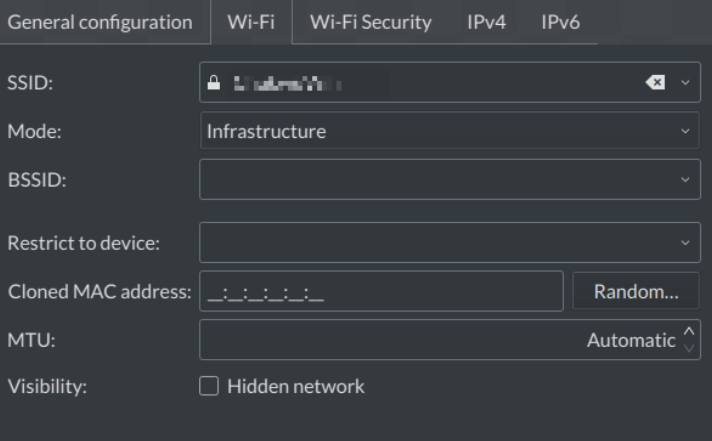The height and width of the screenshot is (441, 712).
Task: Increase MTU with the up arrow
Action: [x=688, y=333]
